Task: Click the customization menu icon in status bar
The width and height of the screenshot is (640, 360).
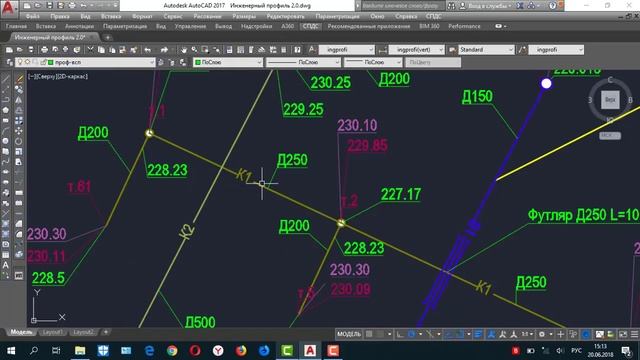Action: [634, 334]
